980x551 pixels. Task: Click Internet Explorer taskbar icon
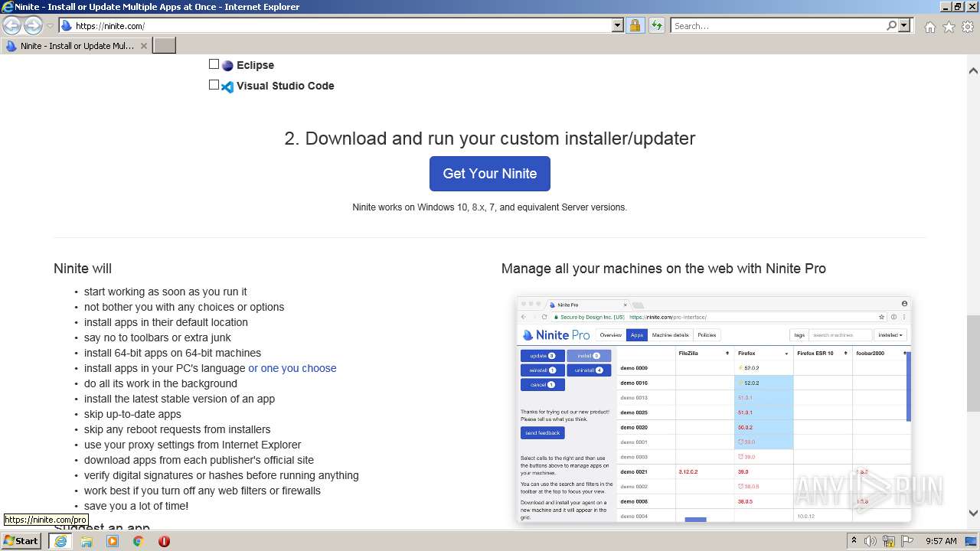tap(60, 541)
